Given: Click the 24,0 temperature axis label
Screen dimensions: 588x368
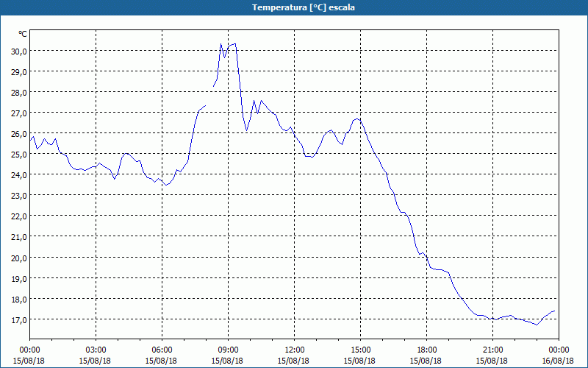Looking at the screenshot, I should [x=19, y=175].
